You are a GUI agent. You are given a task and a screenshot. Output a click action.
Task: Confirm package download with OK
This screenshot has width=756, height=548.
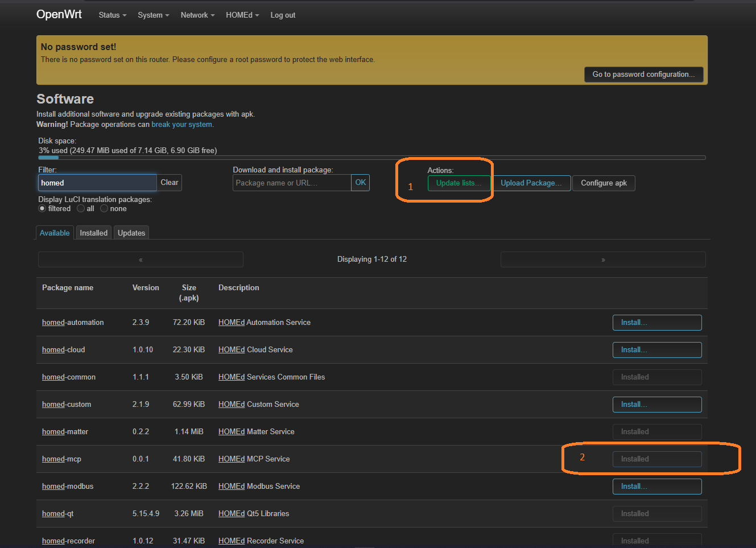(x=361, y=183)
